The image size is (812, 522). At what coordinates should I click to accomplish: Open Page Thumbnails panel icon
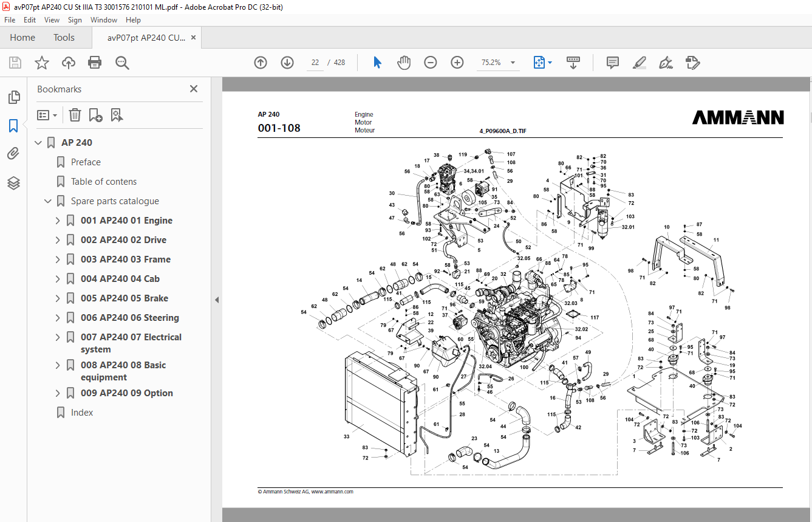tap(13, 97)
